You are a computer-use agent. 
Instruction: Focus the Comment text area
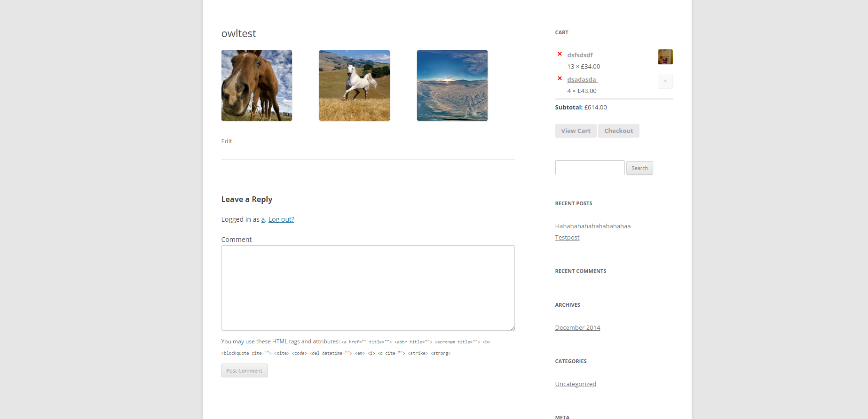point(368,288)
